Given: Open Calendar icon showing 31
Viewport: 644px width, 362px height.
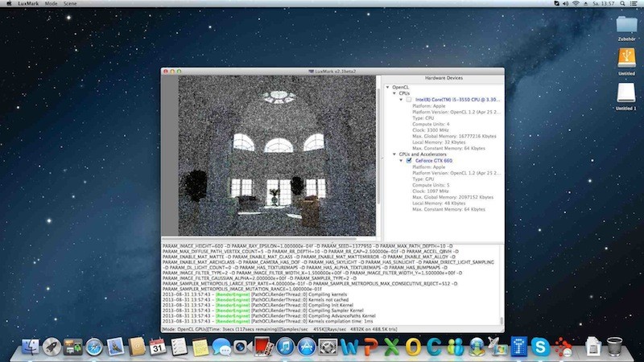Looking at the screenshot, I should (x=158, y=347).
